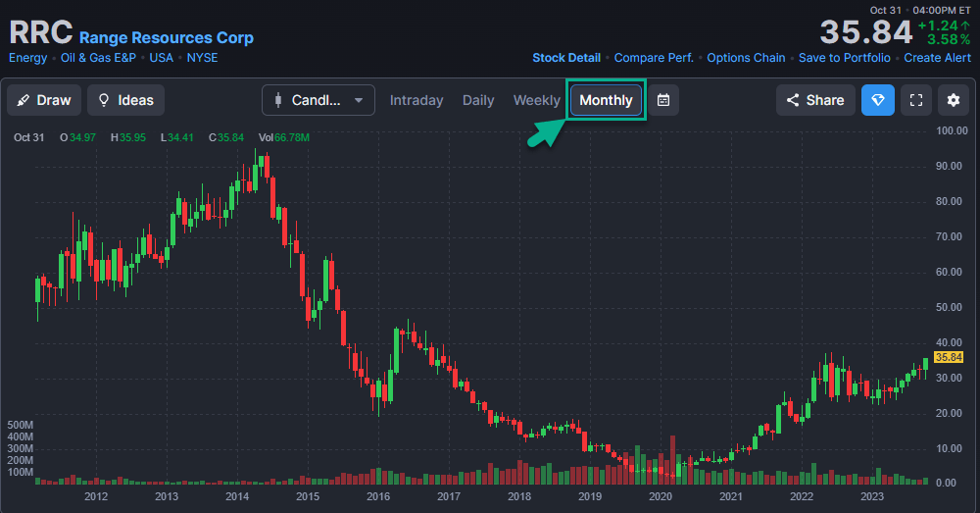Open chart settings gear
The width and height of the screenshot is (980, 513).
pyautogui.click(x=954, y=100)
